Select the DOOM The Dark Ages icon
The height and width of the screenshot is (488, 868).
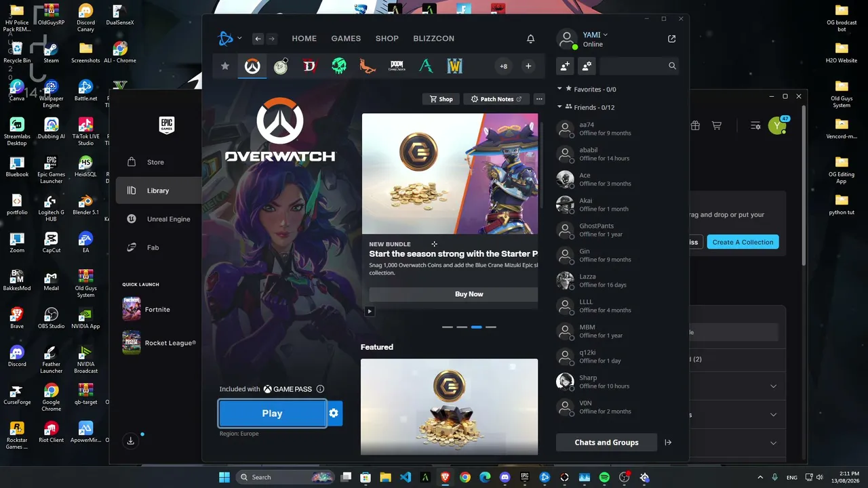[397, 66]
